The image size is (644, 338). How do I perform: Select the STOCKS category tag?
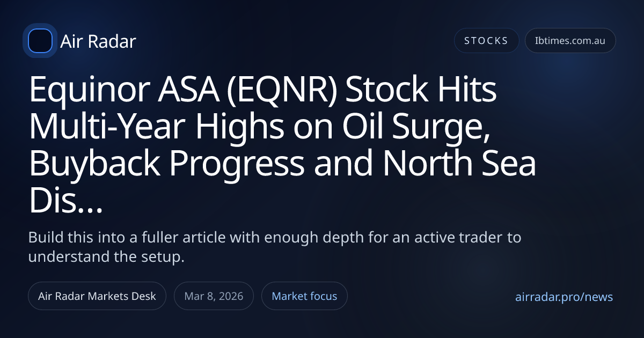pos(486,41)
